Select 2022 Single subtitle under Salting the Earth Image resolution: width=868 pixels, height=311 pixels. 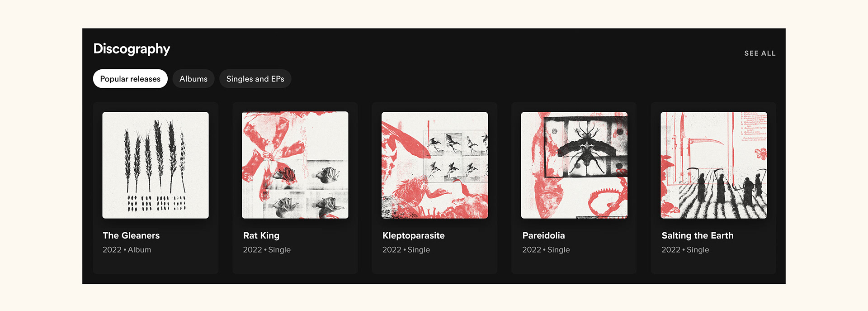(685, 250)
